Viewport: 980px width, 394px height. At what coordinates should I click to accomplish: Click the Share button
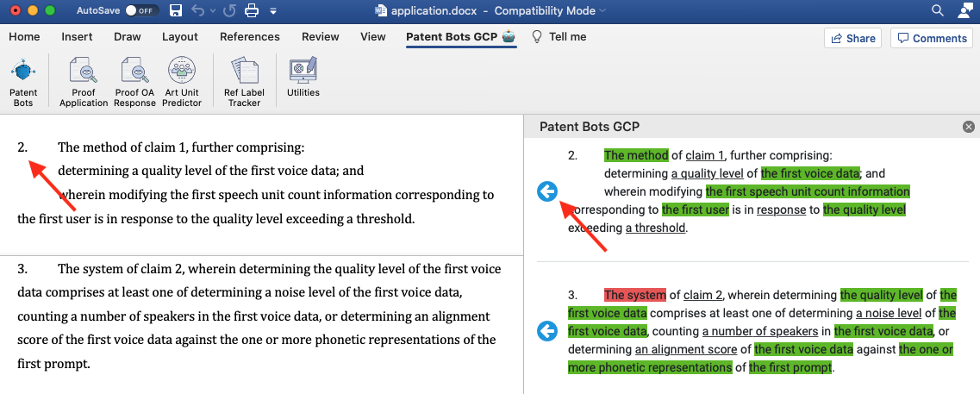tap(852, 38)
